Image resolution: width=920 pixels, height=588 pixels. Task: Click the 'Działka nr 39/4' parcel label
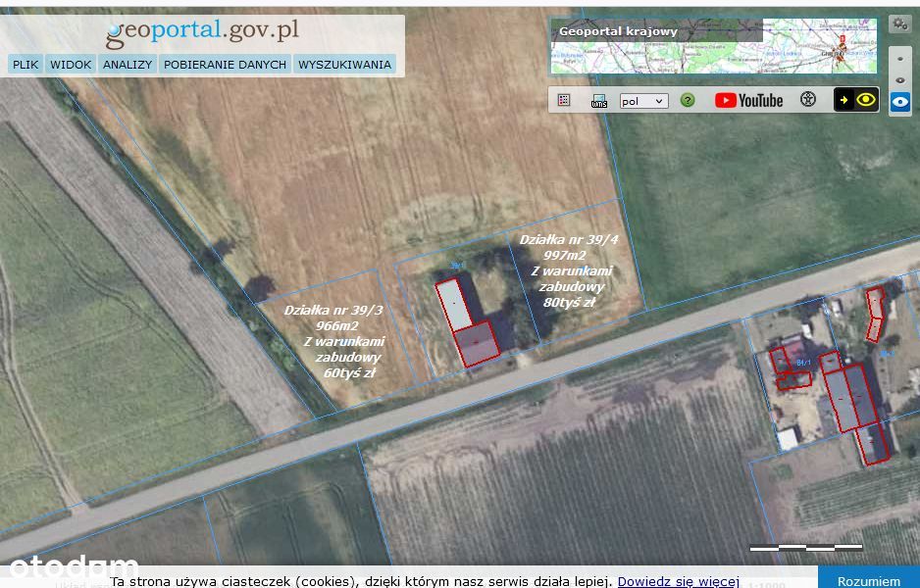[x=569, y=239]
